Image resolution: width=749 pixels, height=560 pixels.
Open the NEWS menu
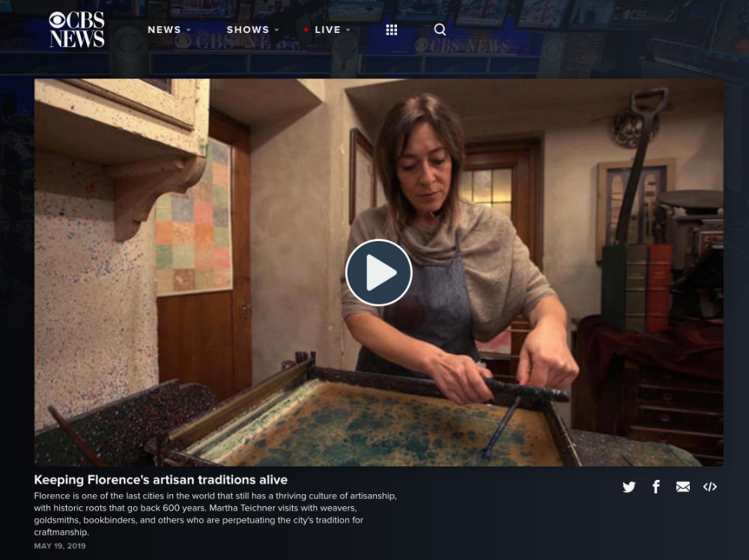pyautogui.click(x=164, y=30)
